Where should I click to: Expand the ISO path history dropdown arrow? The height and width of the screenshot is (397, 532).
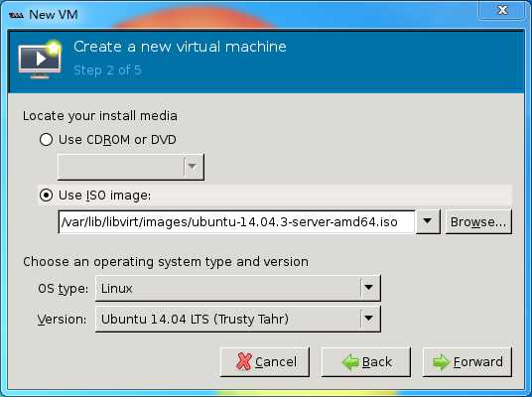[x=428, y=222]
